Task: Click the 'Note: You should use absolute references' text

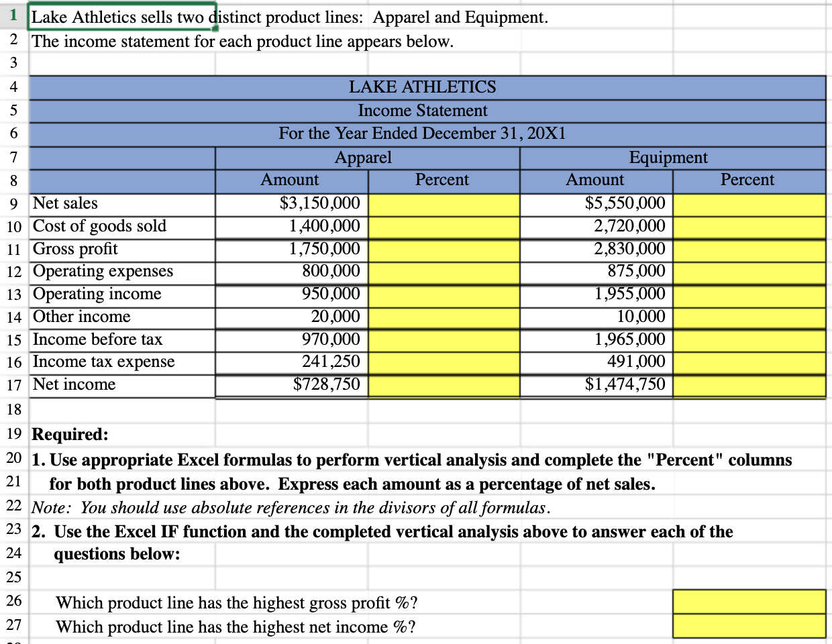Action: pos(291,508)
